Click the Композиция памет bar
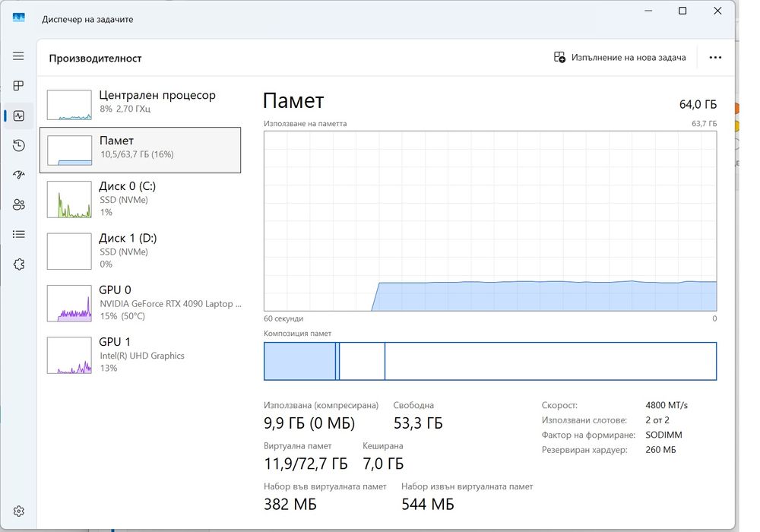Image resolution: width=760 pixels, height=532 pixels. 490,361
